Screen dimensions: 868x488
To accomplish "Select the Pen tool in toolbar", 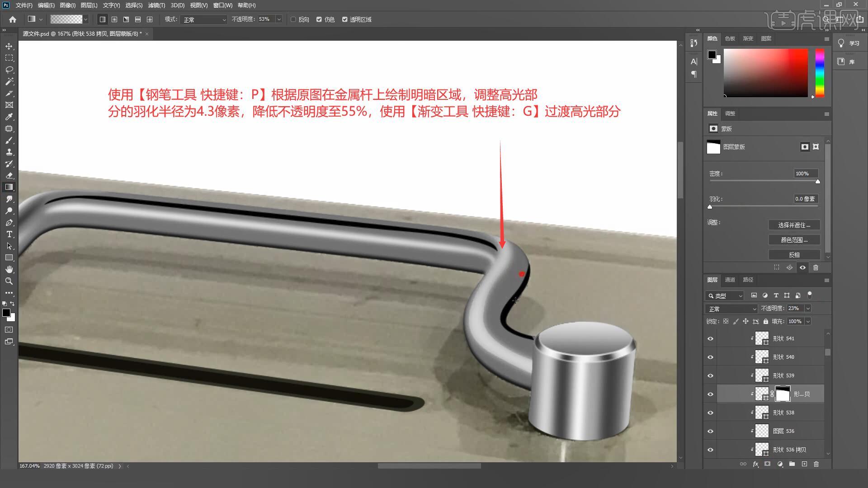I will [x=9, y=223].
